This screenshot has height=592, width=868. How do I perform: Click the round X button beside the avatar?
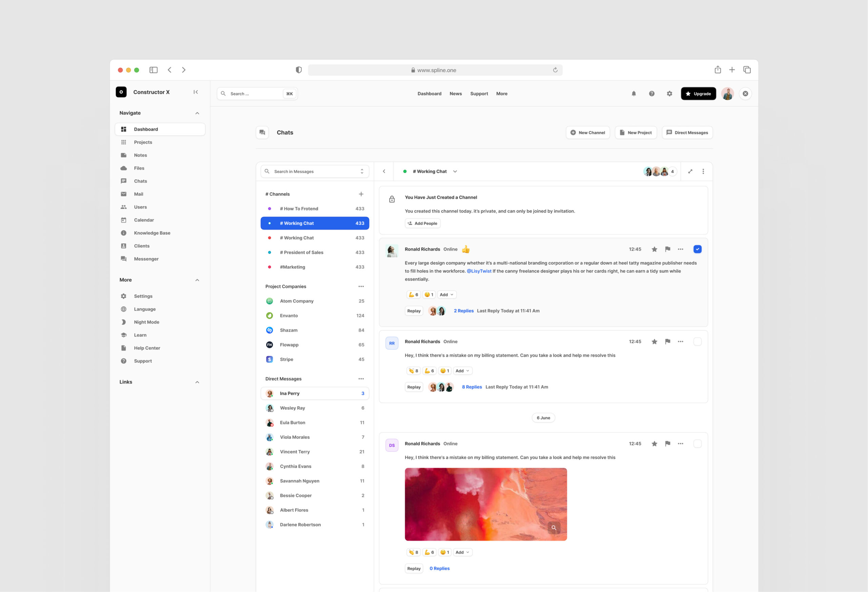pyautogui.click(x=745, y=94)
